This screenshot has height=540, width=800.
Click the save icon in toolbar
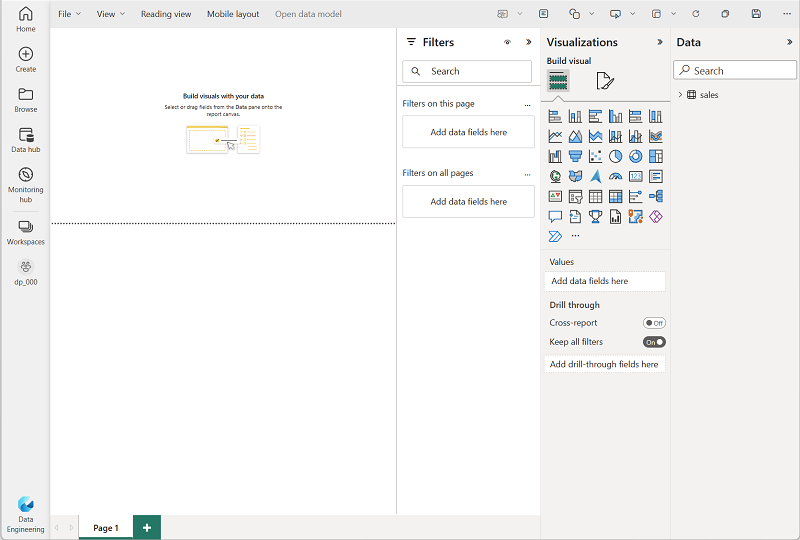(x=756, y=14)
